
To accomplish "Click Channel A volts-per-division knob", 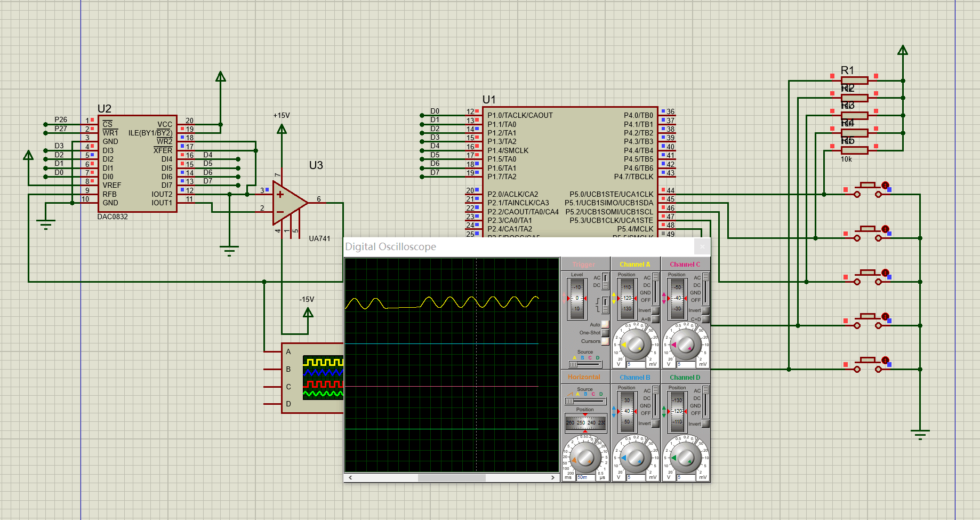I will [636, 344].
